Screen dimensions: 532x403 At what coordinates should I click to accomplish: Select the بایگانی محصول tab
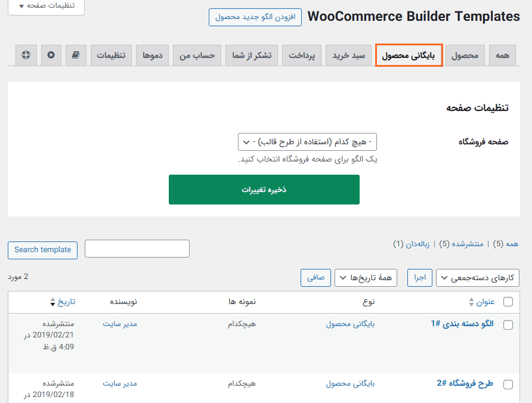click(x=409, y=55)
